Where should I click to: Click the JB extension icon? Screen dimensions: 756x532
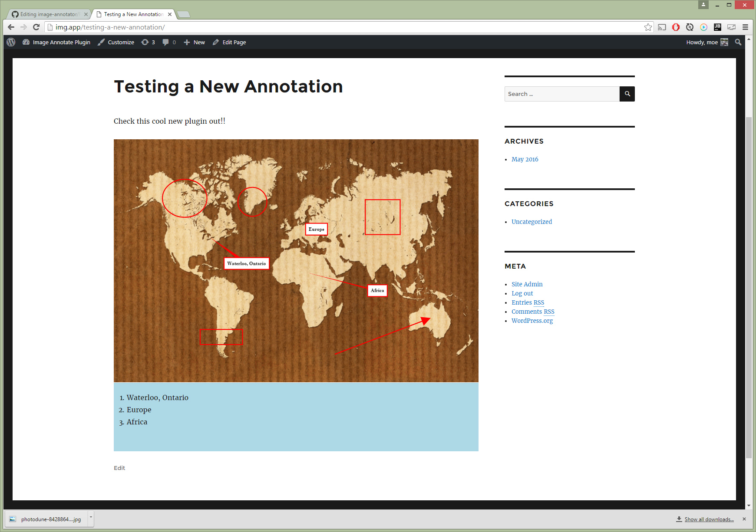[717, 27]
